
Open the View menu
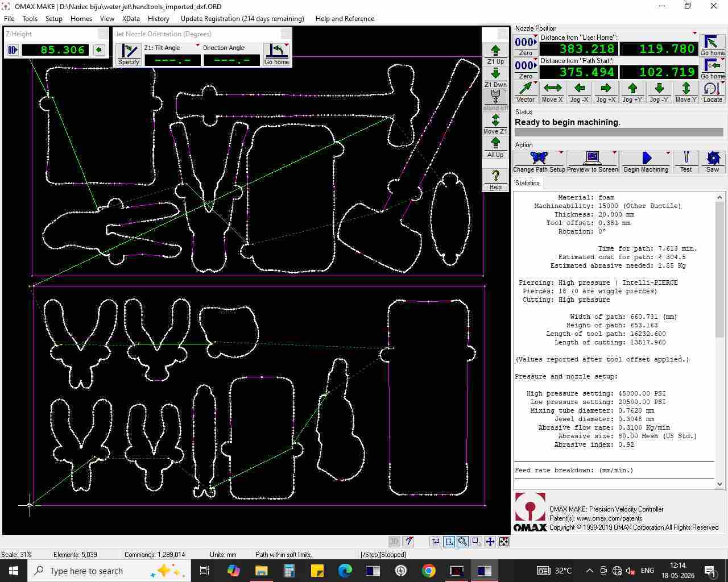(107, 19)
